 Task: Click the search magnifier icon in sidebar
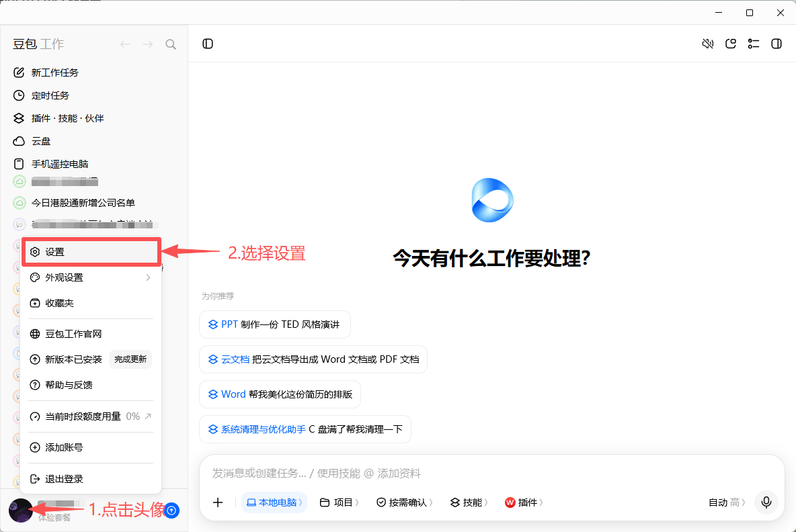coord(171,44)
